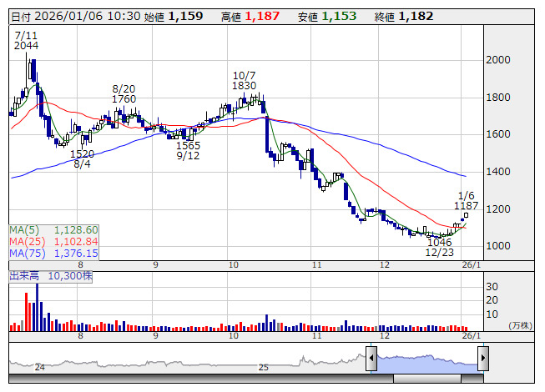Viewport: 545px width, 392px height.
Task: Click the 日付 2026/01/06 10:30 date text
Action: pyautogui.click(x=76, y=17)
